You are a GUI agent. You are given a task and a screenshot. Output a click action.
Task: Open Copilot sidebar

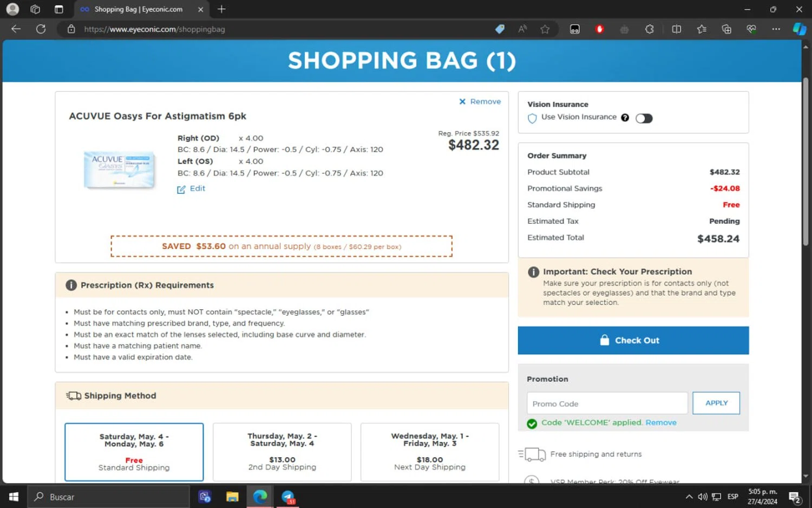point(800,29)
